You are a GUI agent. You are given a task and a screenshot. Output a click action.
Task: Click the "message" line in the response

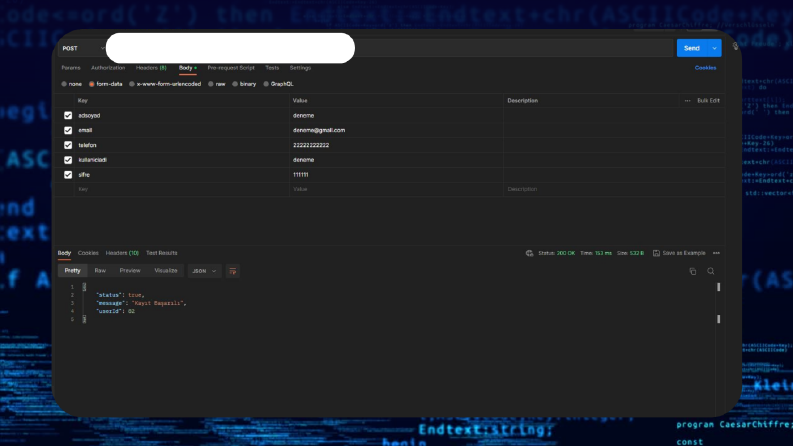coord(141,303)
